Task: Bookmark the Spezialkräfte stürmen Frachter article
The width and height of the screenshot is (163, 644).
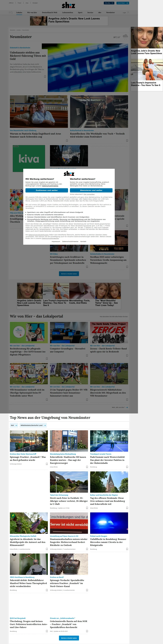Action: coord(87,590)
